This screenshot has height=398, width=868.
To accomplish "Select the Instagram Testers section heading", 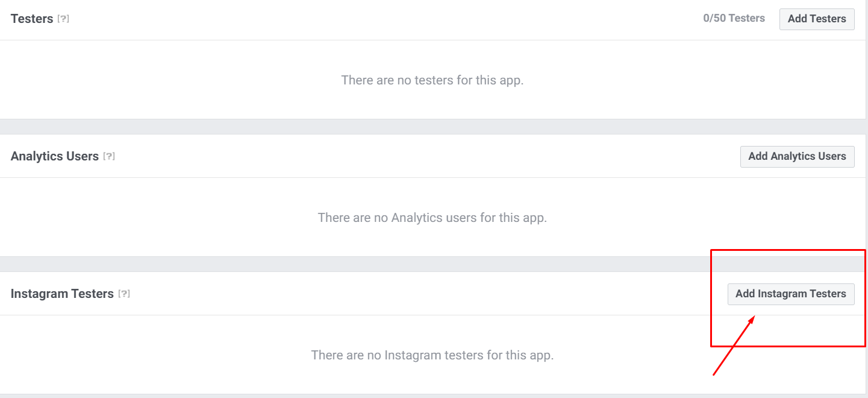I will (62, 294).
